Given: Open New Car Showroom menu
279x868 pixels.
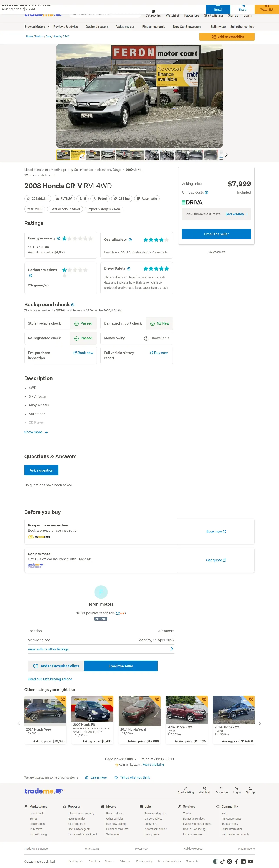Looking at the screenshot, I should [x=187, y=27].
